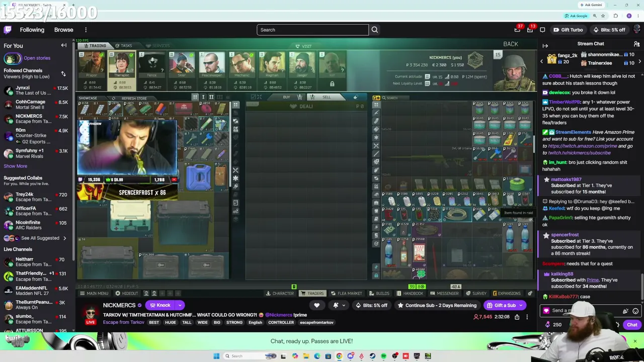Open Following page in Twitch nav

32,30
